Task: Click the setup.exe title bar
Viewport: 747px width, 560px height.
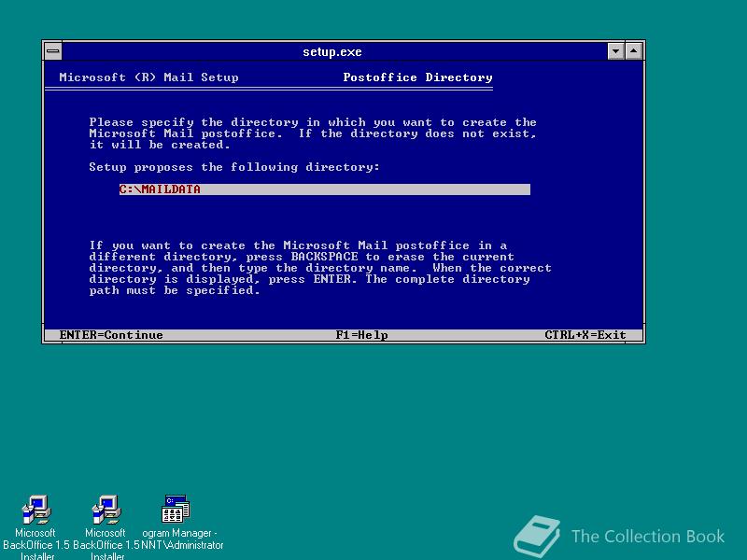Action: [x=334, y=51]
